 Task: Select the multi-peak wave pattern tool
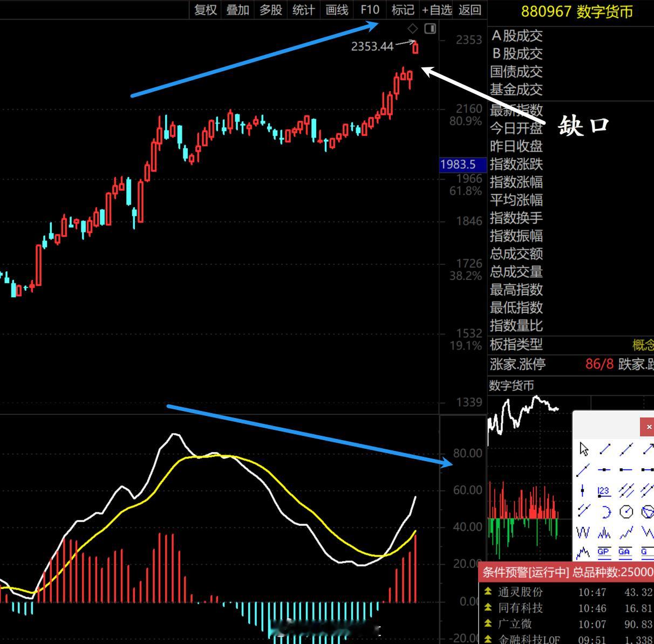click(605, 532)
